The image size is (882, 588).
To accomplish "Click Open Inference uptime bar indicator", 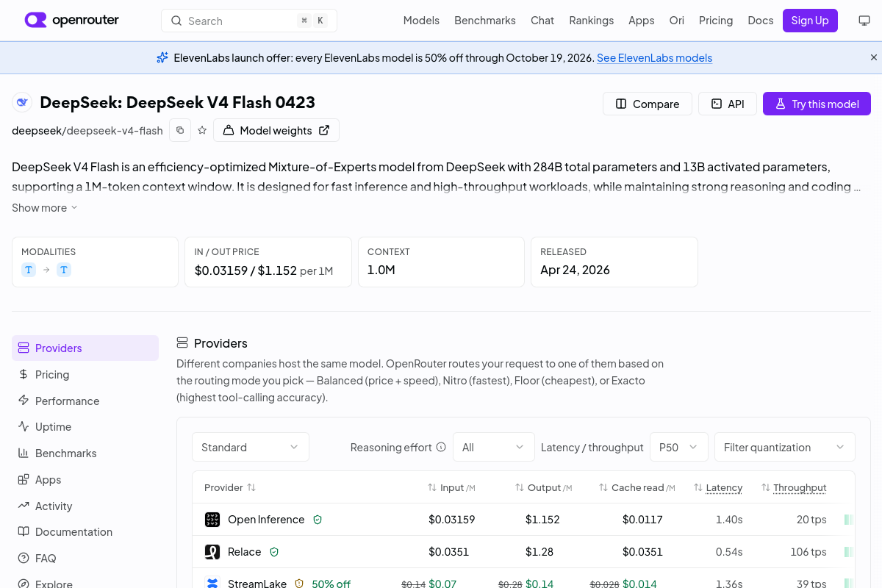I will 849,520.
